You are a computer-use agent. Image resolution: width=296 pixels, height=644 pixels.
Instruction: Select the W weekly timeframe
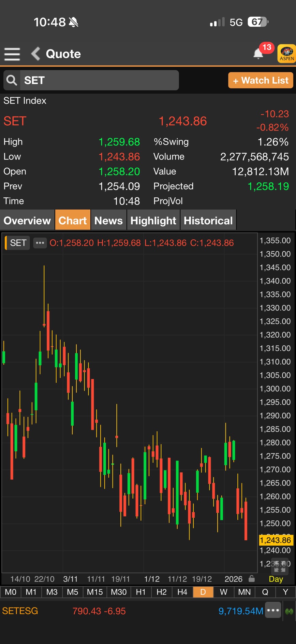point(224,592)
